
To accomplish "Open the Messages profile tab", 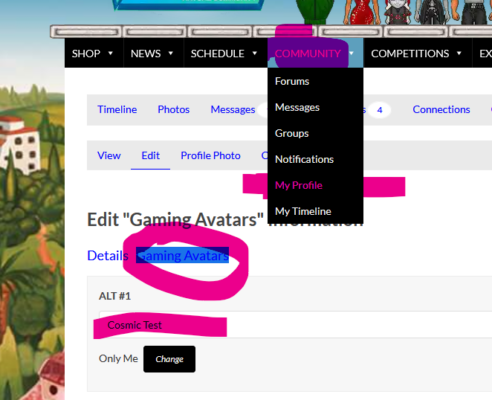I will [x=233, y=110].
